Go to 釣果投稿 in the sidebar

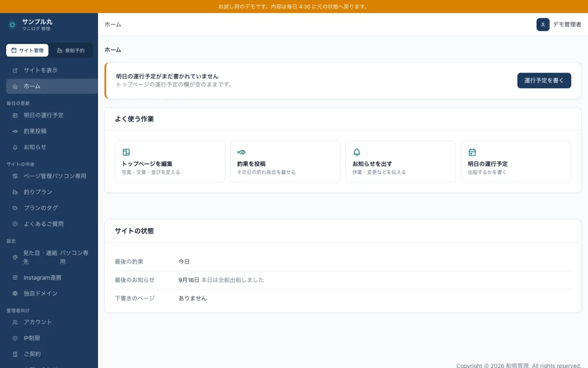(52, 131)
